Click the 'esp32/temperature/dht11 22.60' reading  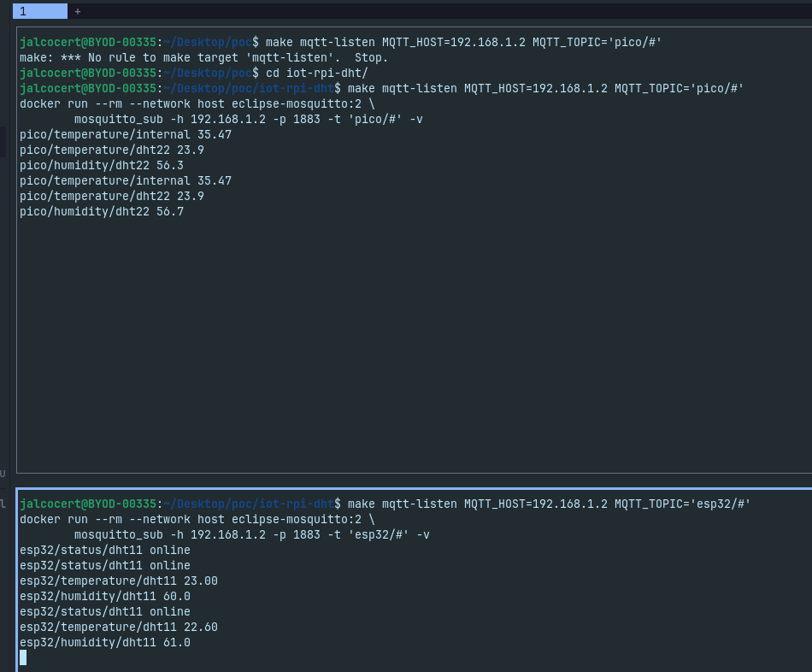tap(119, 627)
